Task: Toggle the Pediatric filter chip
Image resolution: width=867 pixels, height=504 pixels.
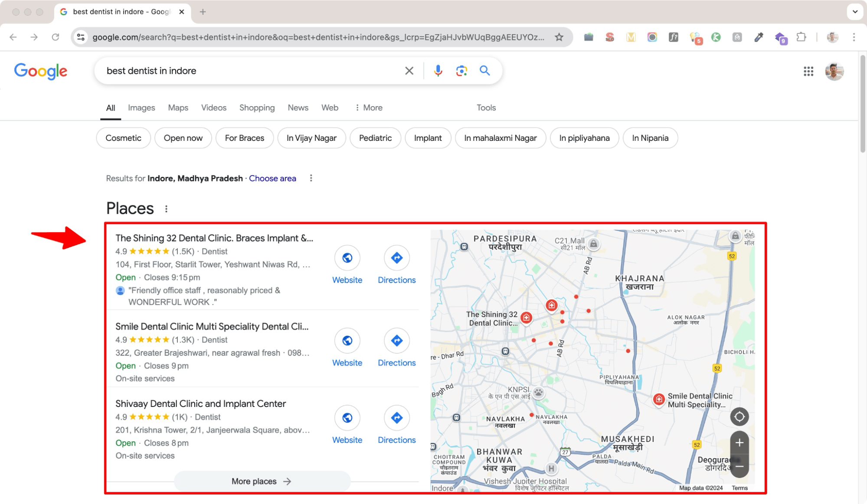Action: (375, 138)
